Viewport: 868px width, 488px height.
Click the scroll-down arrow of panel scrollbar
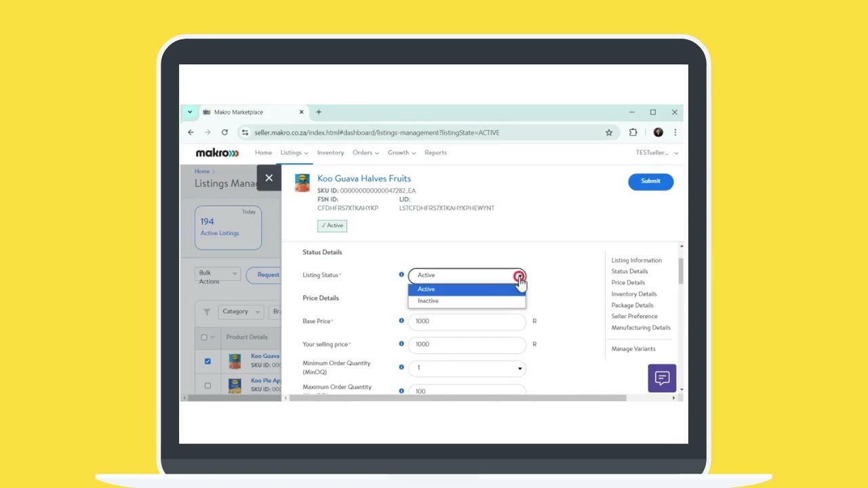(681, 390)
